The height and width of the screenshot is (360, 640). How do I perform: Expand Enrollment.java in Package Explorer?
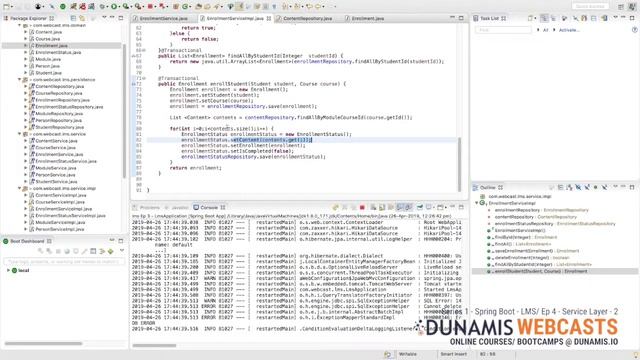pos(26,46)
